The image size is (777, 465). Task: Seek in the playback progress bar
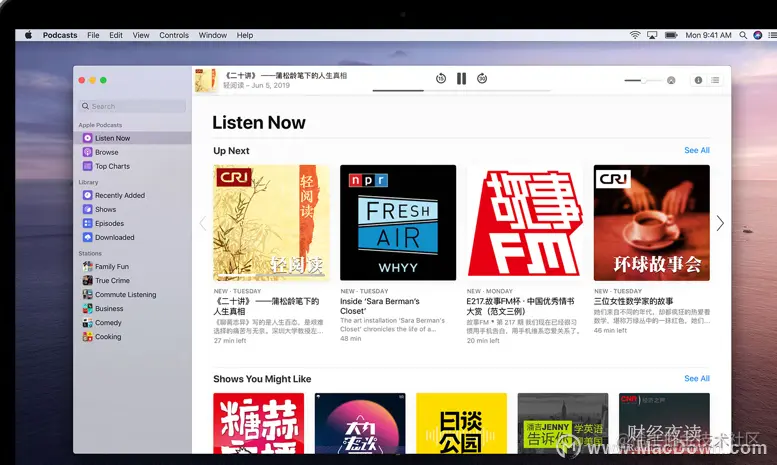[461, 91]
